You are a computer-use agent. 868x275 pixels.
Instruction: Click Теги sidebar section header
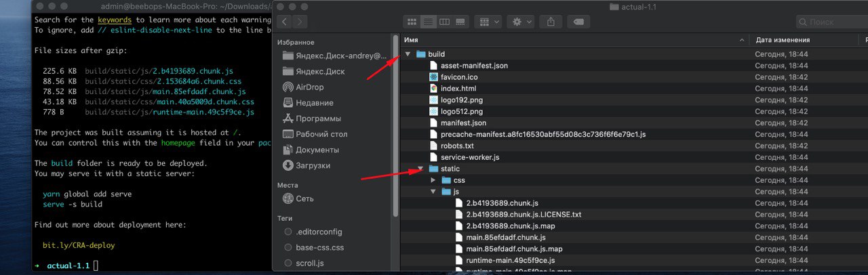coord(285,218)
